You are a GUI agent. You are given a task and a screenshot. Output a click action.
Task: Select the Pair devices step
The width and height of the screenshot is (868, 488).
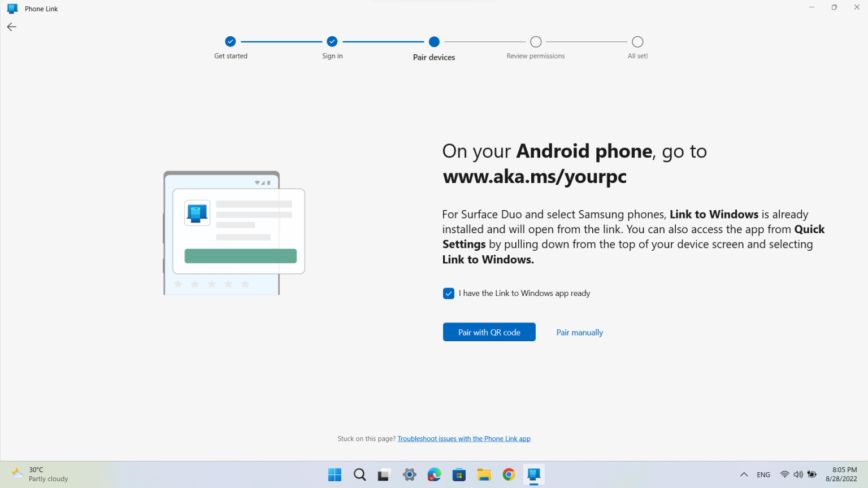point(434,41)
